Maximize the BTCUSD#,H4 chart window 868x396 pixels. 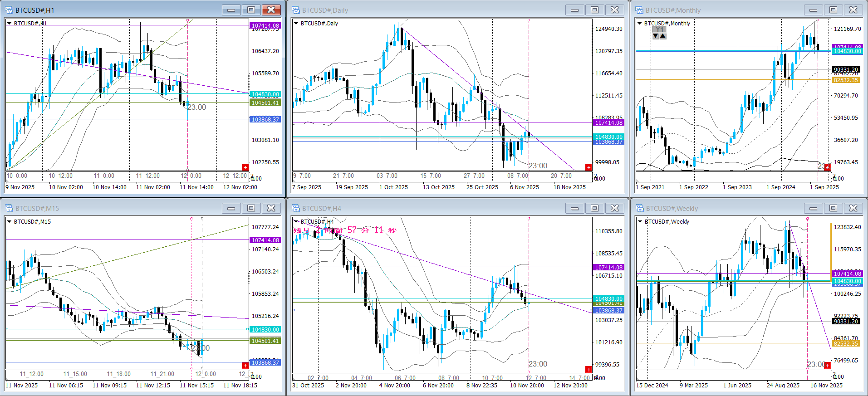594,208
